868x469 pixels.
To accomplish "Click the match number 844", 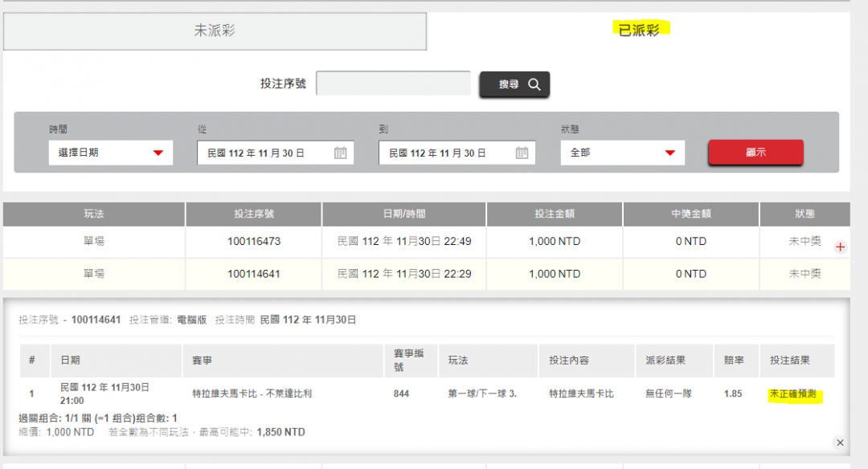I will tap(401, 394).
